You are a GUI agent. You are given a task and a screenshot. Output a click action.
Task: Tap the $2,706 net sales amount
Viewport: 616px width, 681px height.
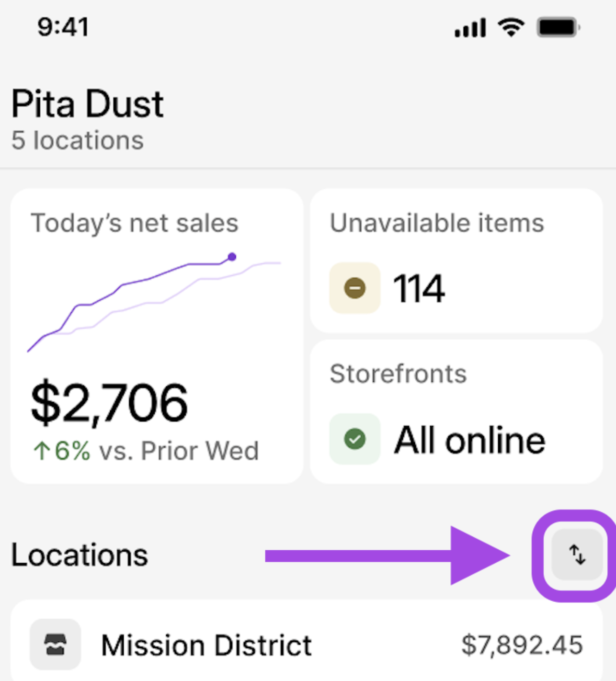pos(109,403)
